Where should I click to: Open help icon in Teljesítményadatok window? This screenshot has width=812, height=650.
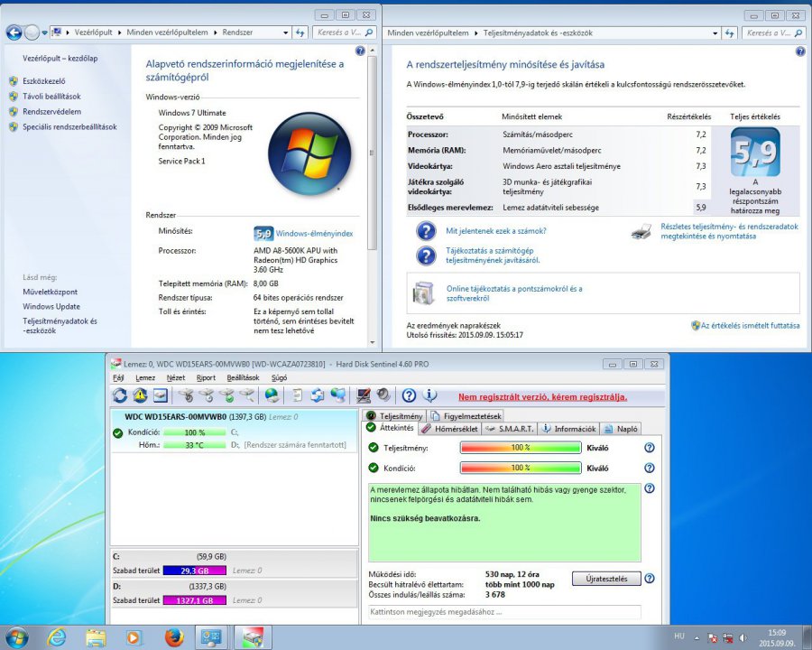(800, 51)
